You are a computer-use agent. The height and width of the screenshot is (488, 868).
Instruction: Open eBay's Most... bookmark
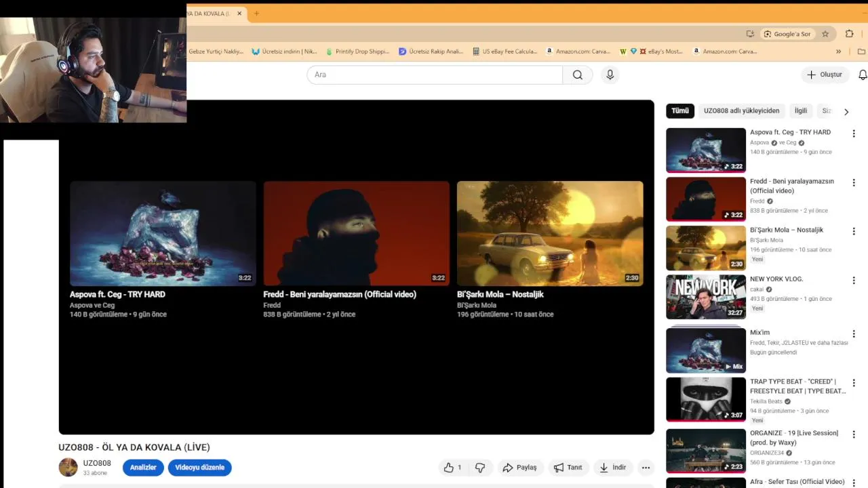[660, 52]
